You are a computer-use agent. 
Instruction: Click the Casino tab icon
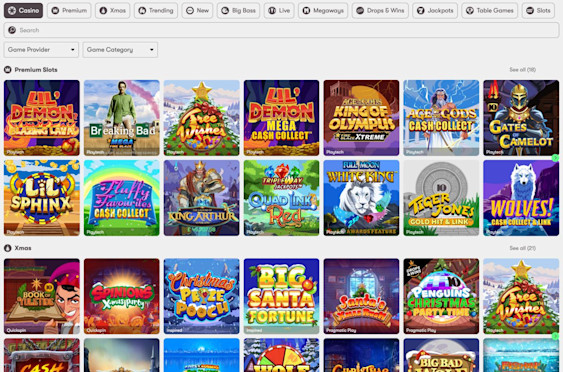12,10
